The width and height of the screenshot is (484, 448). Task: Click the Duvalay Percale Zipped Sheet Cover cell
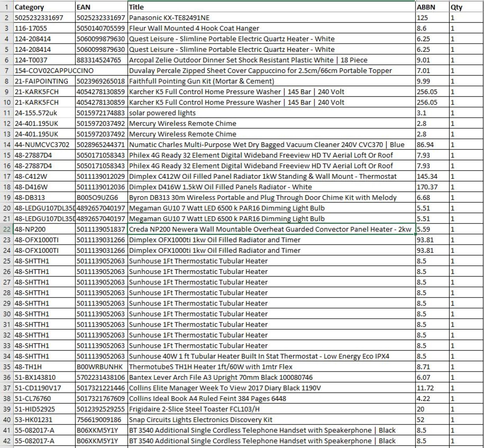[271, 71]
